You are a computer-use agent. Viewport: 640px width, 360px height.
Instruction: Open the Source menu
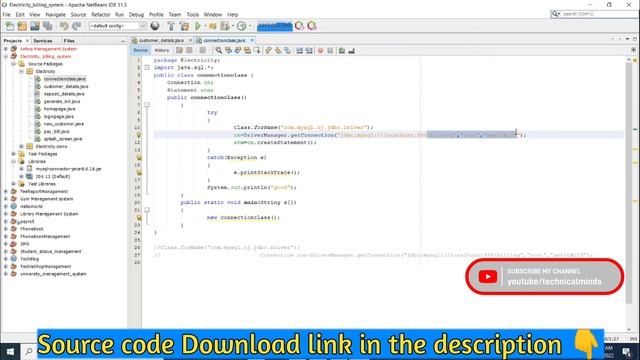pyautogui.click(x=78, y=15)
